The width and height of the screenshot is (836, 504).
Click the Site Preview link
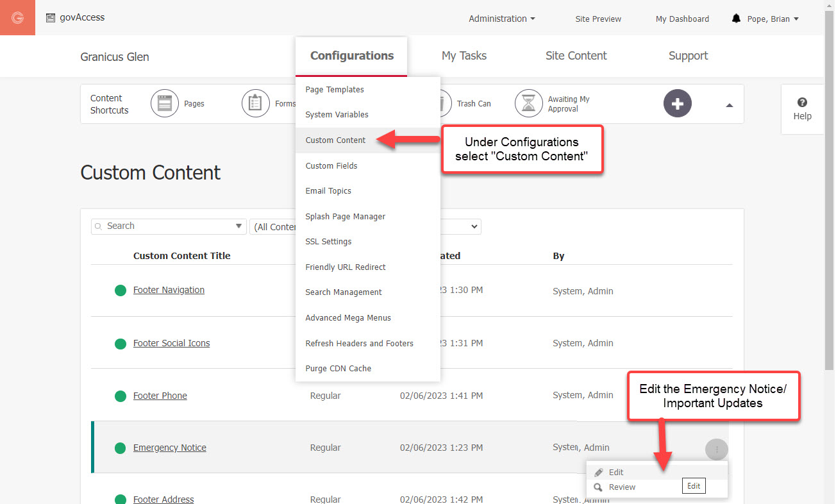point(598,19)
